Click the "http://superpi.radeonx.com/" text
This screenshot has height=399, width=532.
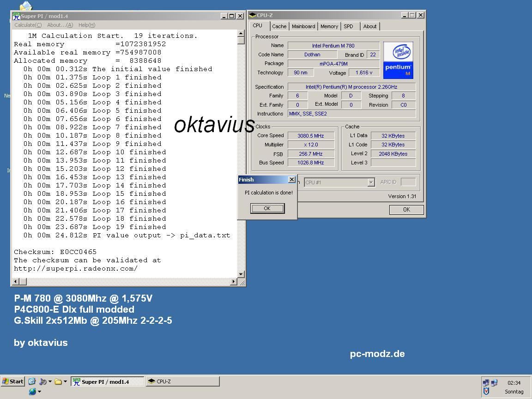point(76,268)
